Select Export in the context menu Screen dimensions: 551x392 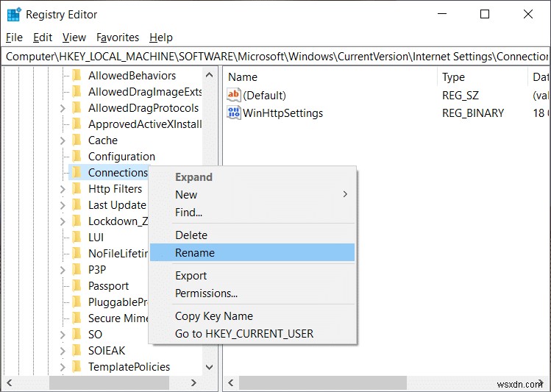[252, 275]
